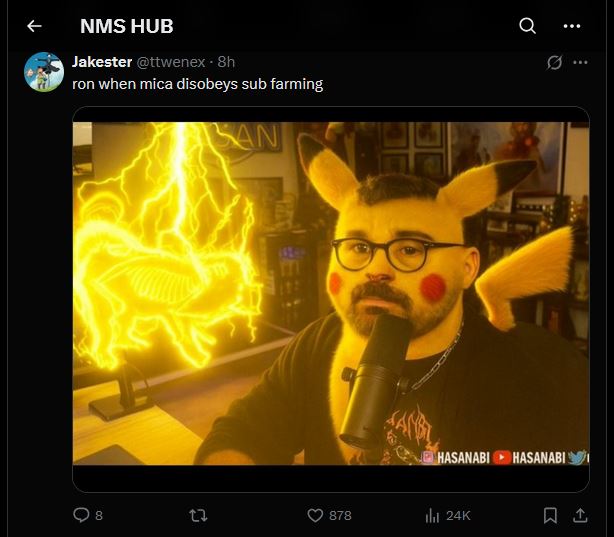Viewport: 614px width, 537px height.
Task: Click the 878 likes count
Action: [340, 515]
